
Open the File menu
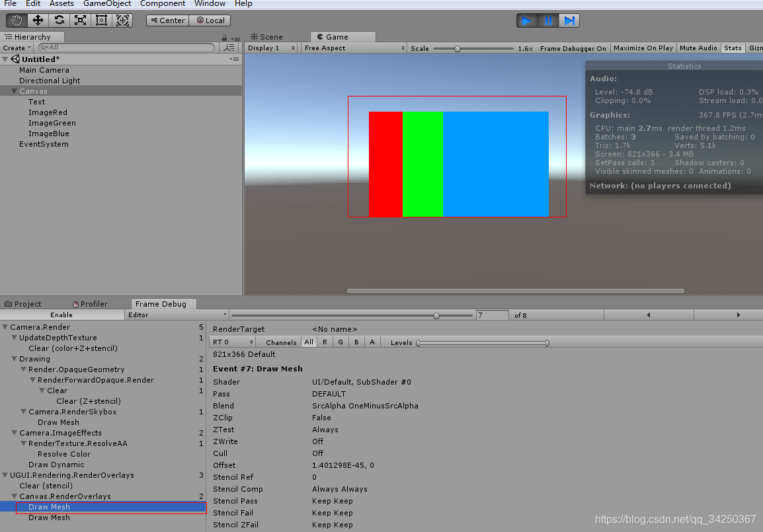(10, 4)
